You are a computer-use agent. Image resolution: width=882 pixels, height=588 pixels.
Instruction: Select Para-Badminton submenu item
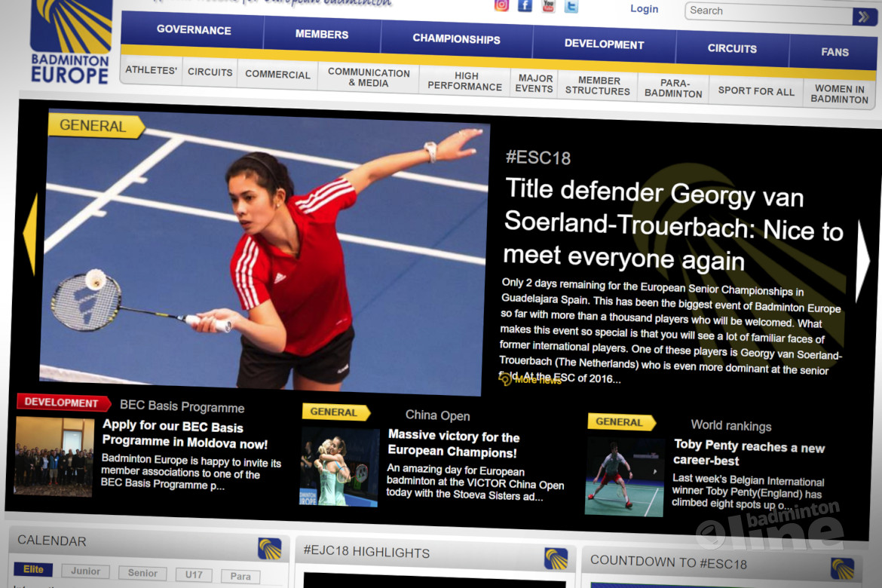click(673, 88)
